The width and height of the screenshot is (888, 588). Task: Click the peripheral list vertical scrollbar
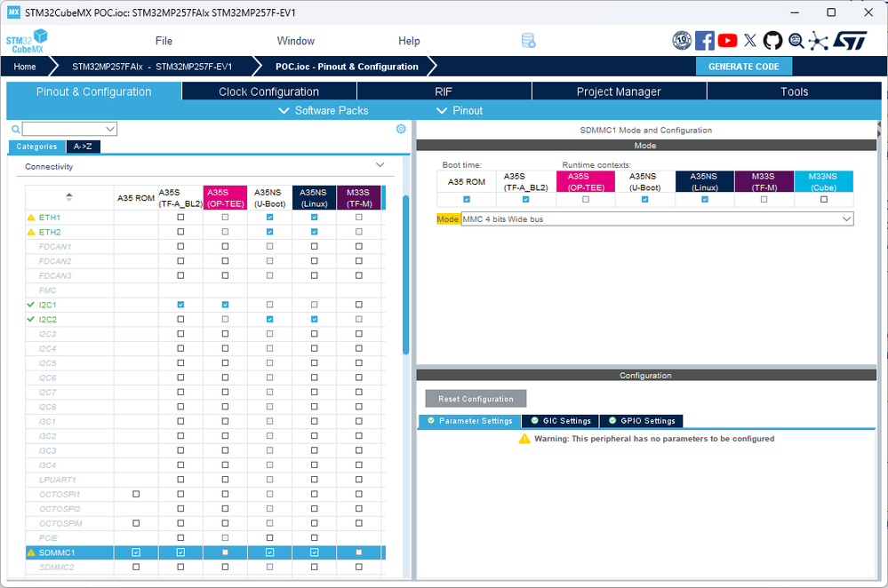coord(405,274)
